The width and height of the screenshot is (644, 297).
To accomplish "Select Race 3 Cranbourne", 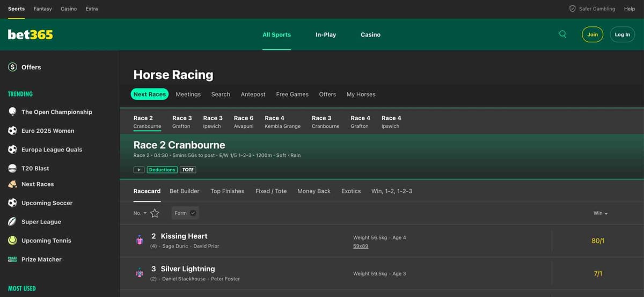I will coord(326,122).
